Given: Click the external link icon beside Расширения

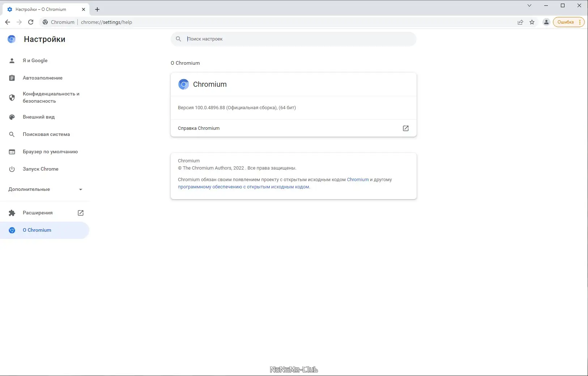Looking at the screenshot, I should [x=81, y=213].
